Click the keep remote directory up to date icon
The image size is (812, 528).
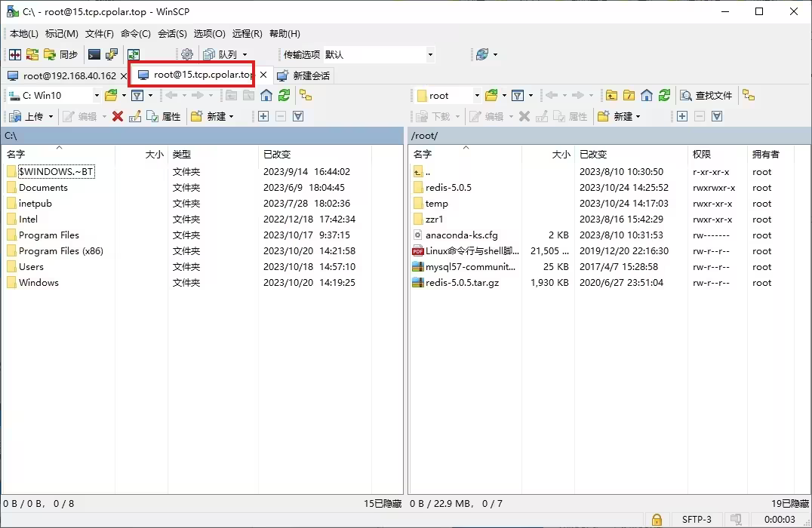[134, 54]
